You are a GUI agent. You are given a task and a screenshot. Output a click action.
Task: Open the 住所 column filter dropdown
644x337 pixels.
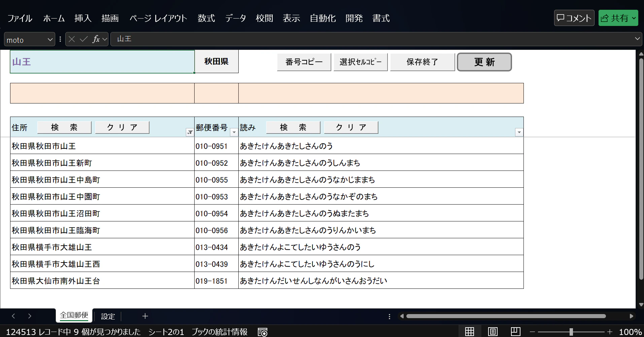click(x=190, y=132)
